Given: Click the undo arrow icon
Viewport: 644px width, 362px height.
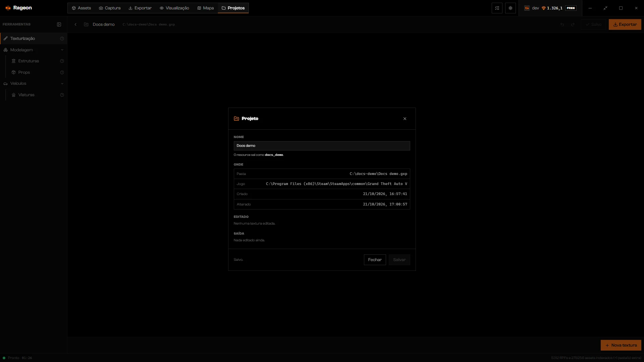Looking at the screenshot, I should pos(562,24).
